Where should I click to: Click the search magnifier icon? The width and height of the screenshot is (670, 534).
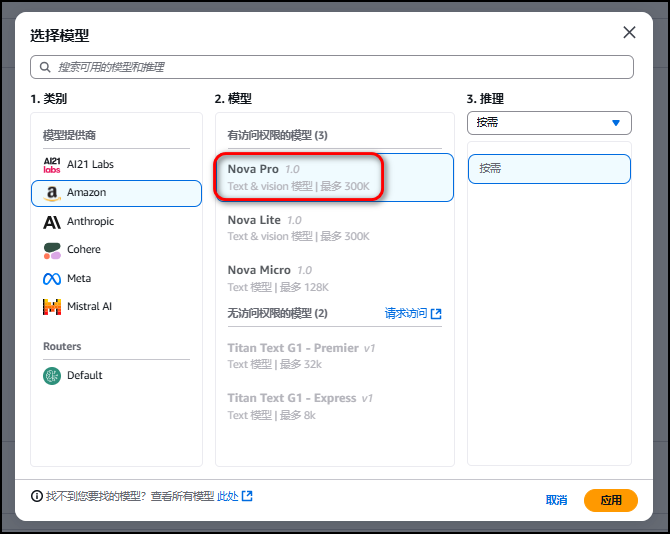(x=45, y=67)
